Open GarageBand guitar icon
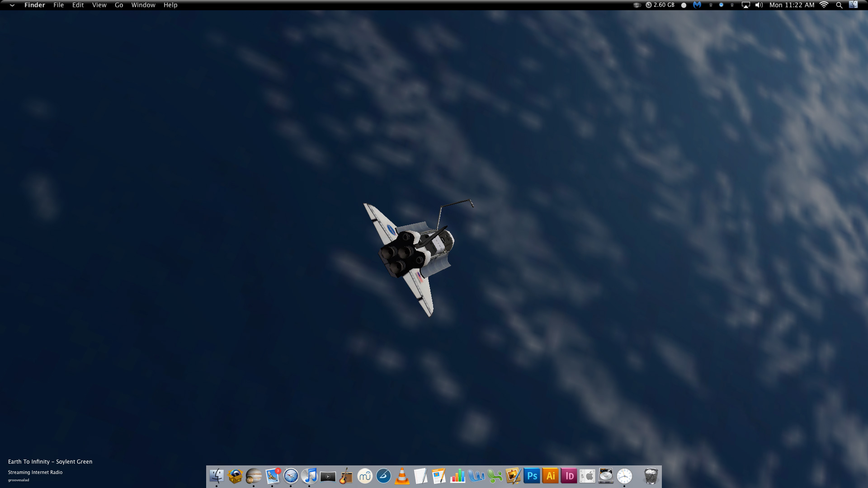 coord(346,476)
